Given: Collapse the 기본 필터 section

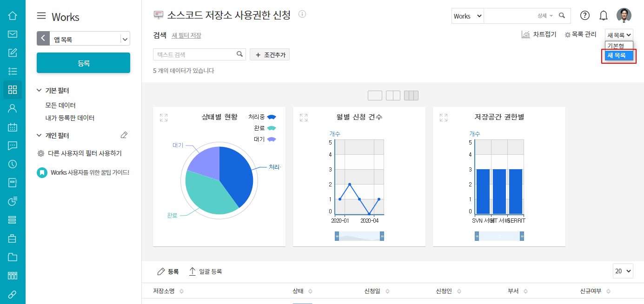Looking at the screenshot, I should point(39,91).
